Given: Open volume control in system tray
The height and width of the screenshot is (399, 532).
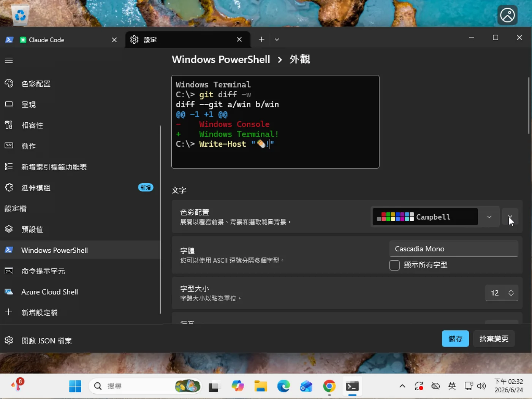Looking at the screenshot, I should 481,386.
